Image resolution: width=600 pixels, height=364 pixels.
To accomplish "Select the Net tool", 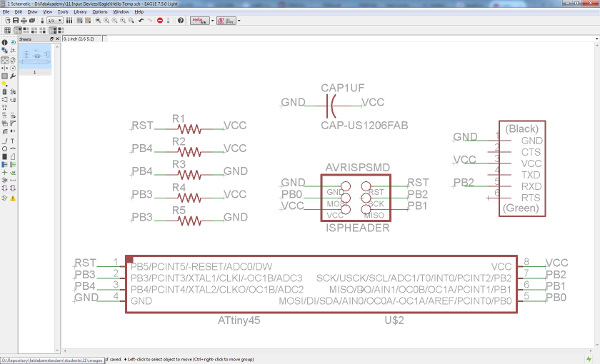I will (13, 164).
